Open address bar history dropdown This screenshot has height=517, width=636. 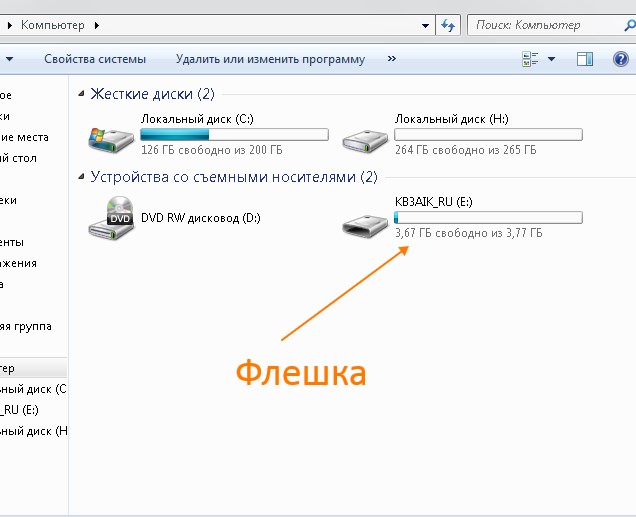click(425, 26)
